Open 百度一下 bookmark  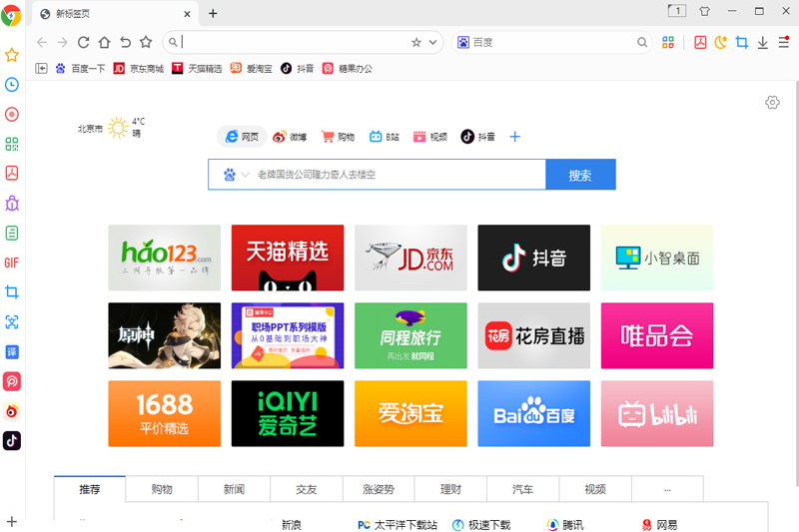click(81, 68)
